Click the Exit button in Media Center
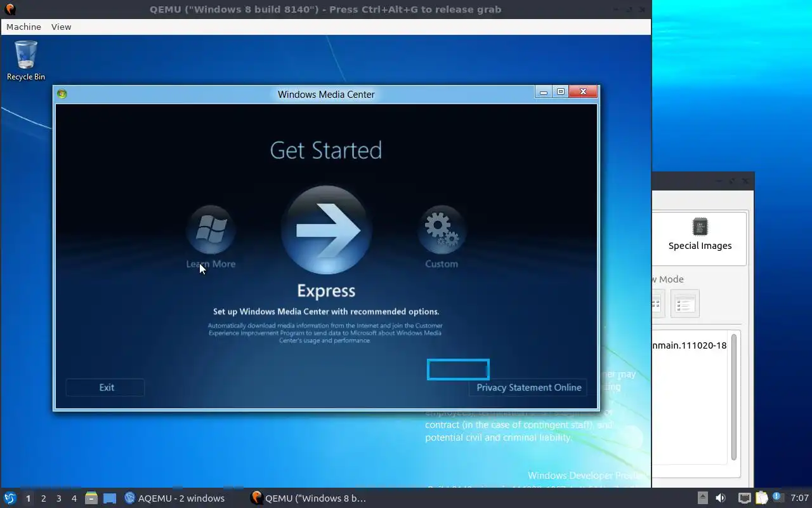Viewport: 812px width, 508px height. tap(105, 387)
